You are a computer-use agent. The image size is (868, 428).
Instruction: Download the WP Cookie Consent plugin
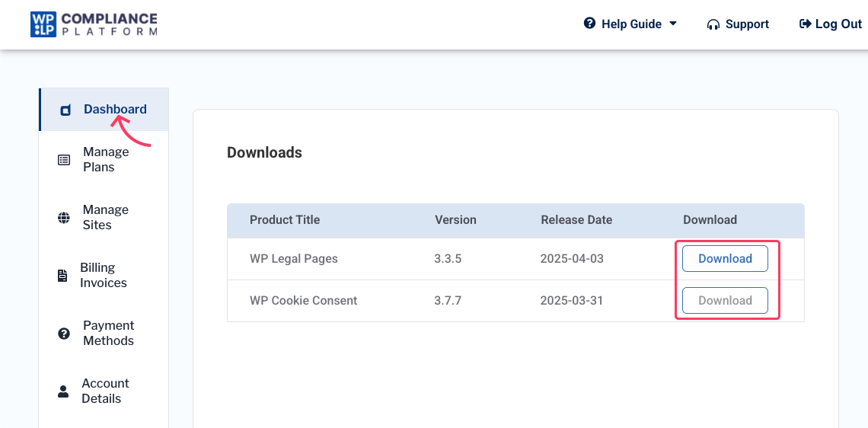[725, 301]
